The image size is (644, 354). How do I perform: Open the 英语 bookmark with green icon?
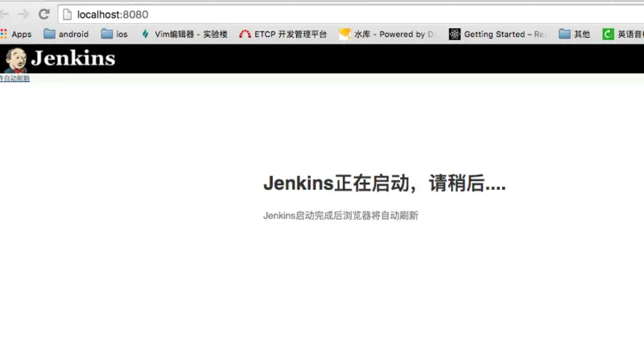point(622,34)
